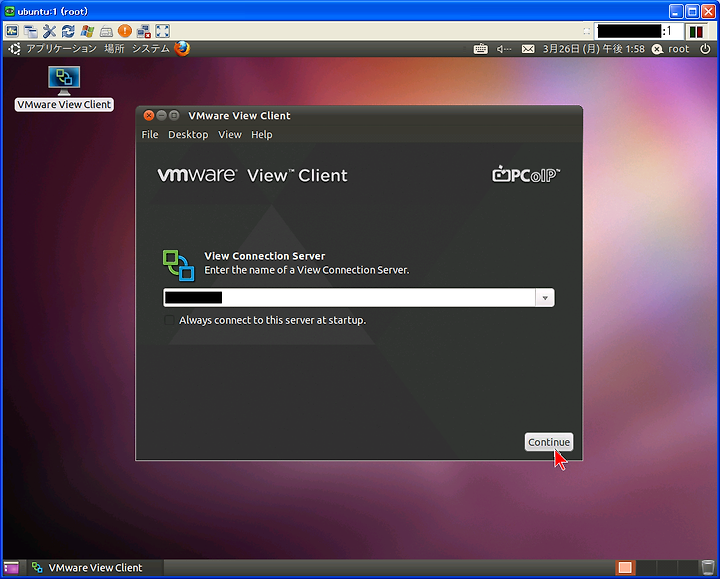
Task: Click the show desktop button in bottom panel
Action: (11, 568)
